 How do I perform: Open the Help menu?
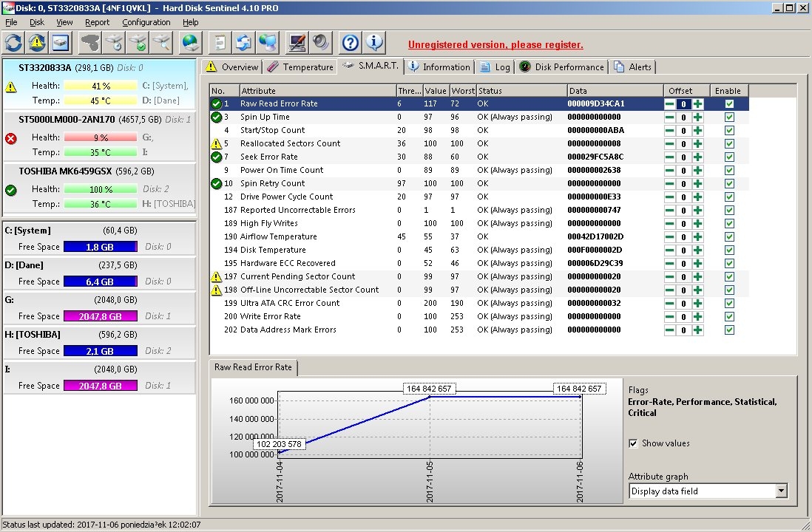[191, 22]
